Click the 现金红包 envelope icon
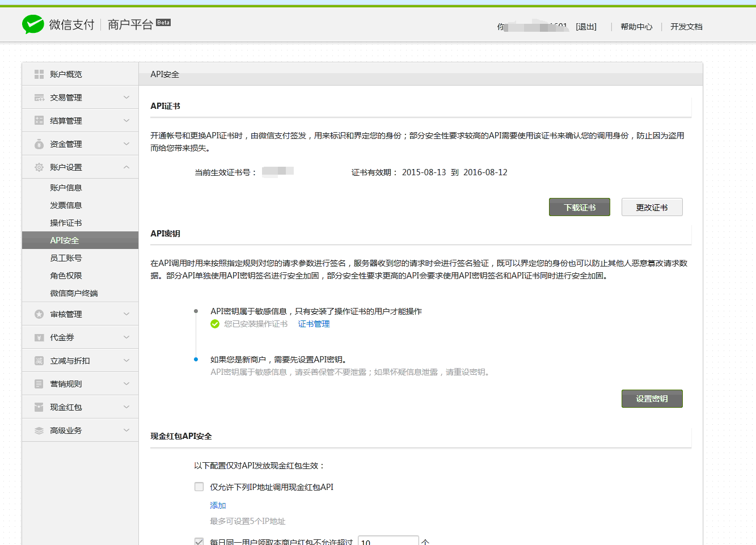 click(x=39, y=407)
